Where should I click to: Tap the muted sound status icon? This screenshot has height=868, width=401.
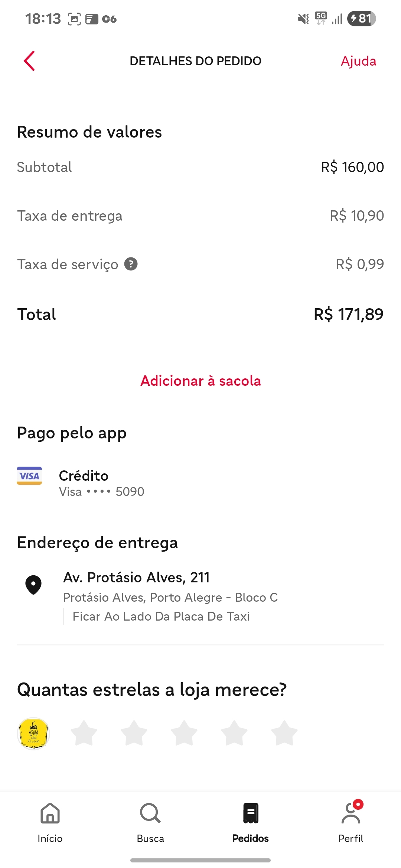tap(303, 19)
